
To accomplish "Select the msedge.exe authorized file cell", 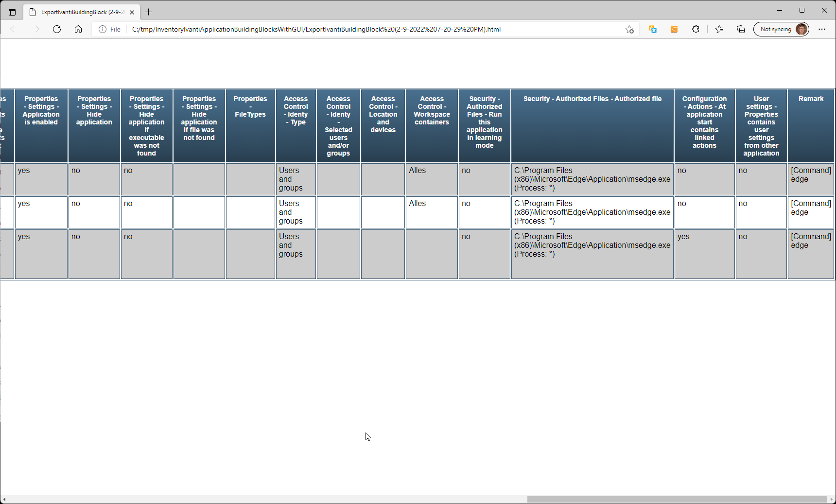I will click(592, 179).
